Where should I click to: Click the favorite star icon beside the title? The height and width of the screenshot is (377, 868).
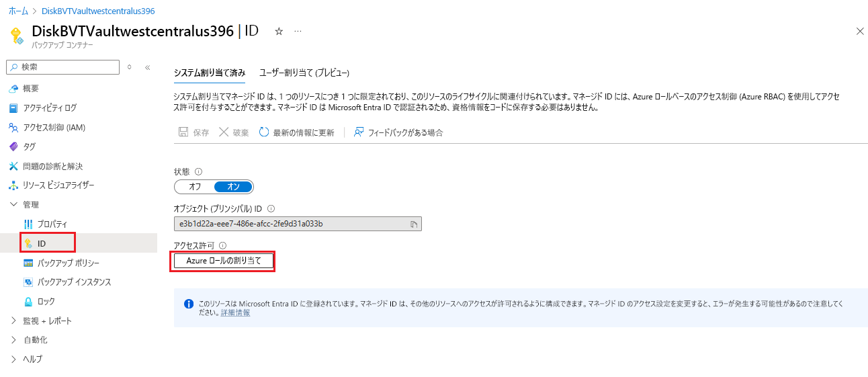279,32
